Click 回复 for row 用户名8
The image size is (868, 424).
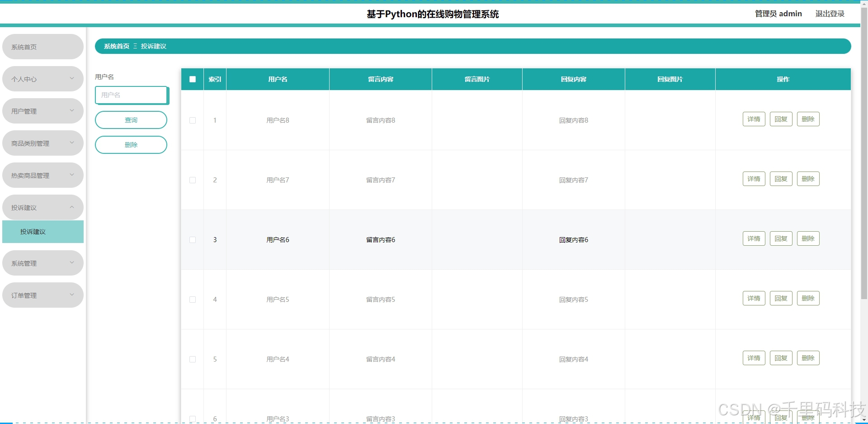point(781,119)
